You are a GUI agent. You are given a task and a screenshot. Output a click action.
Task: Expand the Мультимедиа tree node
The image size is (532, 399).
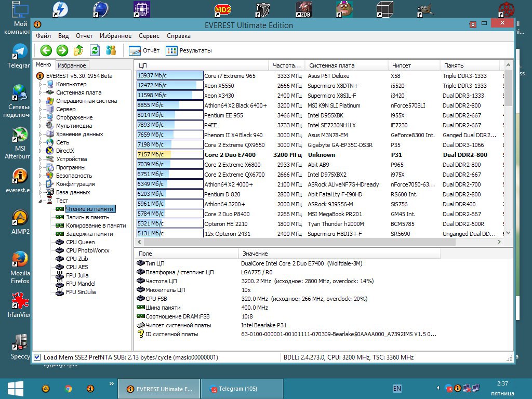(x=40, y=126)
